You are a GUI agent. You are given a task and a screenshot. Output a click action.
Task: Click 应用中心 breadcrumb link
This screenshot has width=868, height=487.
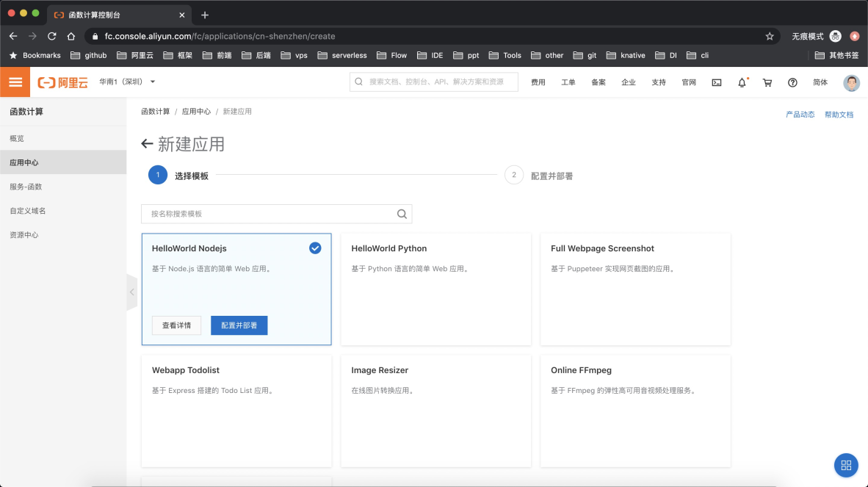196,111
